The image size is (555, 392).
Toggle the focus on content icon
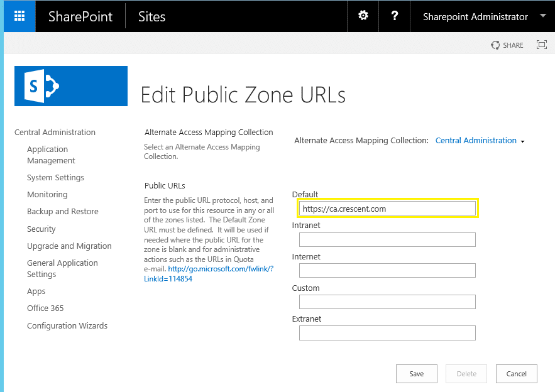click(542, 45)
